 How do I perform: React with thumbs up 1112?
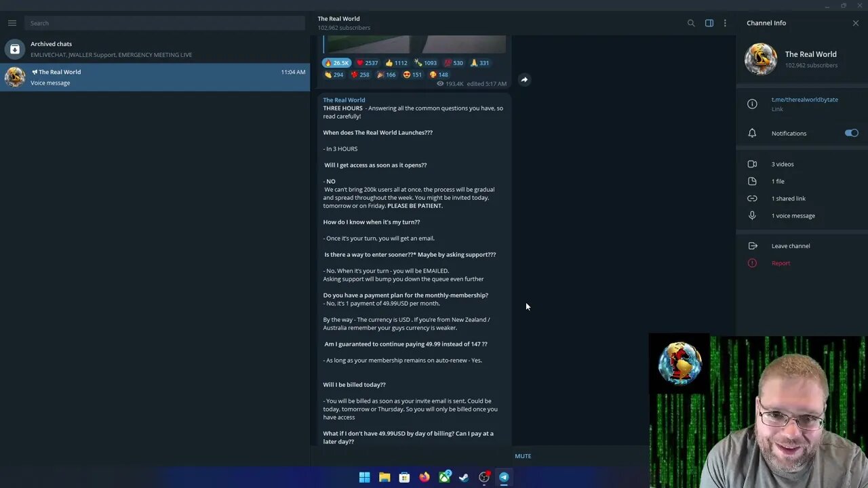(x=397, y=63)
